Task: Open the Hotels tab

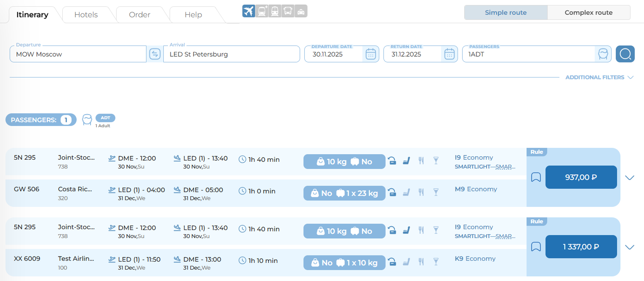Action: (x=86, y=15)
